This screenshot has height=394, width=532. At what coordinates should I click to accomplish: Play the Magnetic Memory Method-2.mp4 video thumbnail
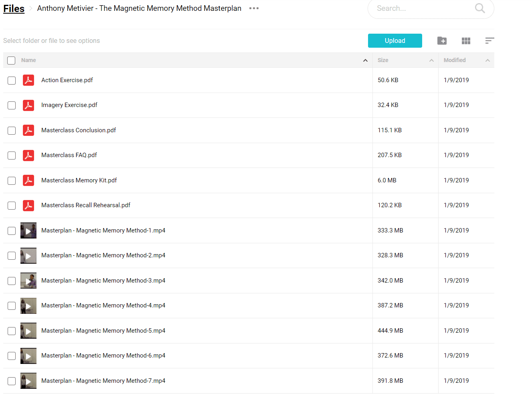(28, 255)
